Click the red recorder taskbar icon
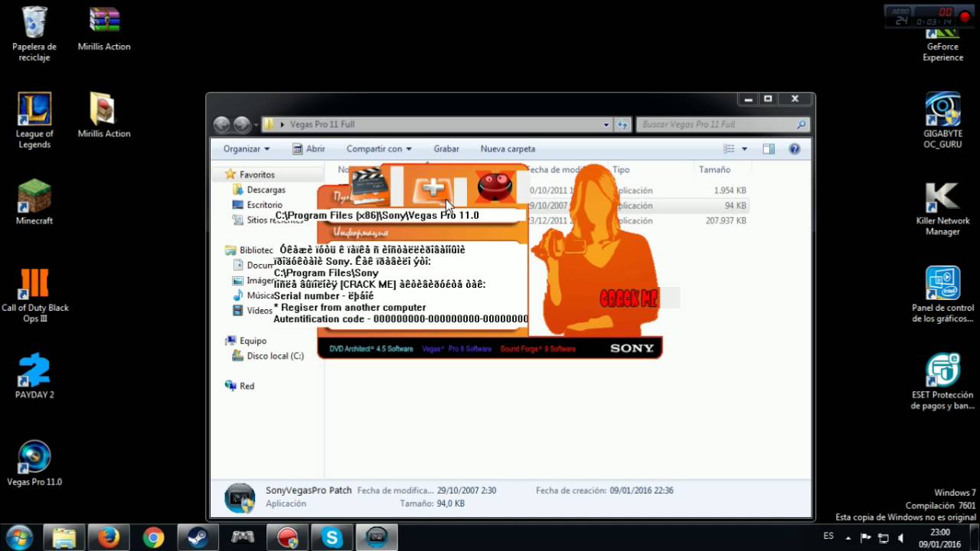Screen dimensions: 980x551 (x=287, y=538)
